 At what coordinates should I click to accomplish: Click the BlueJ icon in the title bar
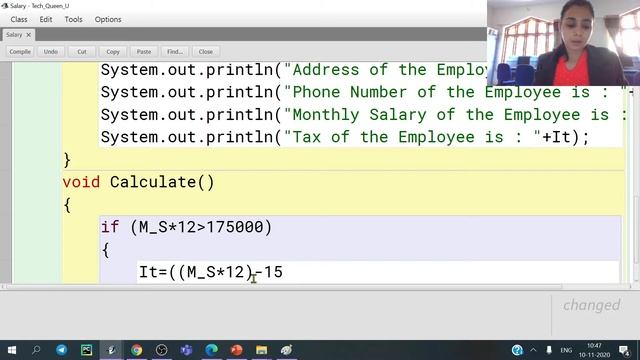point(5,6)
